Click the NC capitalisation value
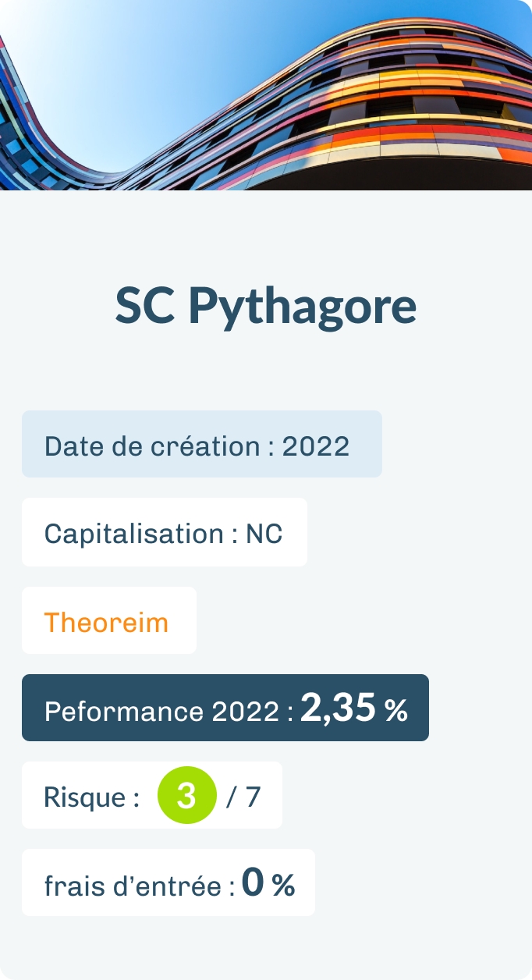 264,534
